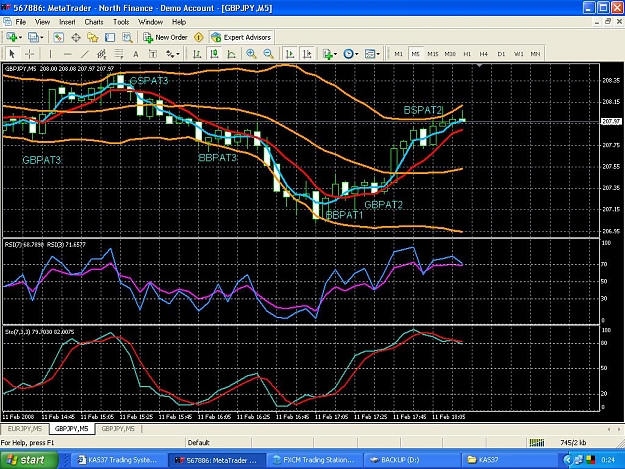Switch to the M15 timeframe
This screenshot has height=469, width=625.
point(432,54)
